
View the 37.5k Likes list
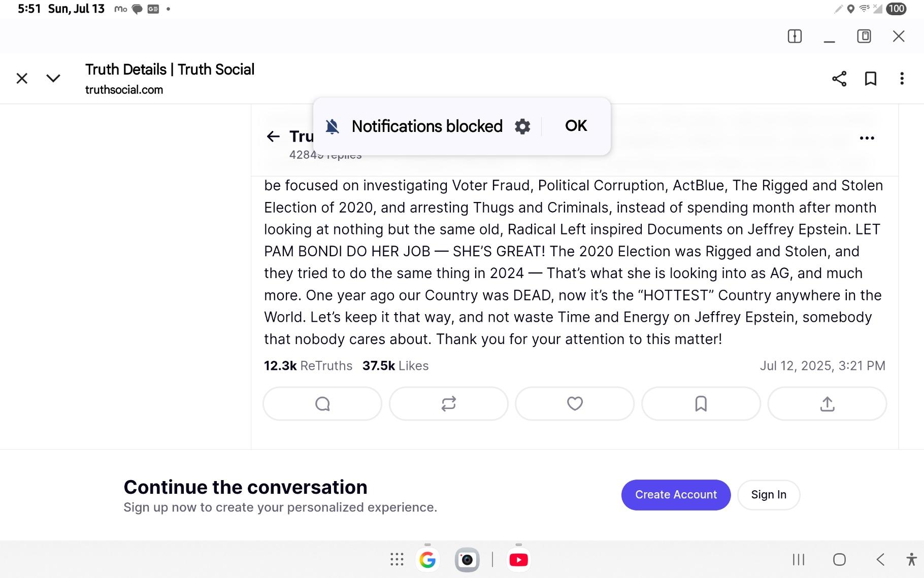tap(395, 366)
